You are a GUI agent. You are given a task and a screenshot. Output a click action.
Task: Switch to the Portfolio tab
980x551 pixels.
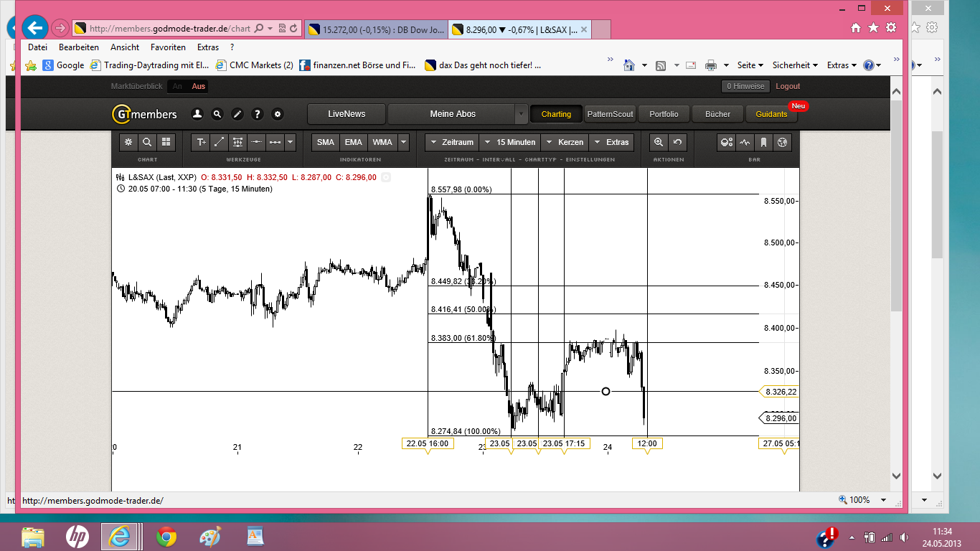pos(664,114)
